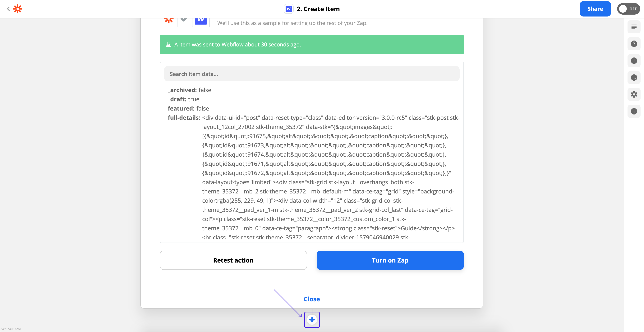Open Zap history using the clock icon
The image size is (644, 332).
(x=634, y=78)
